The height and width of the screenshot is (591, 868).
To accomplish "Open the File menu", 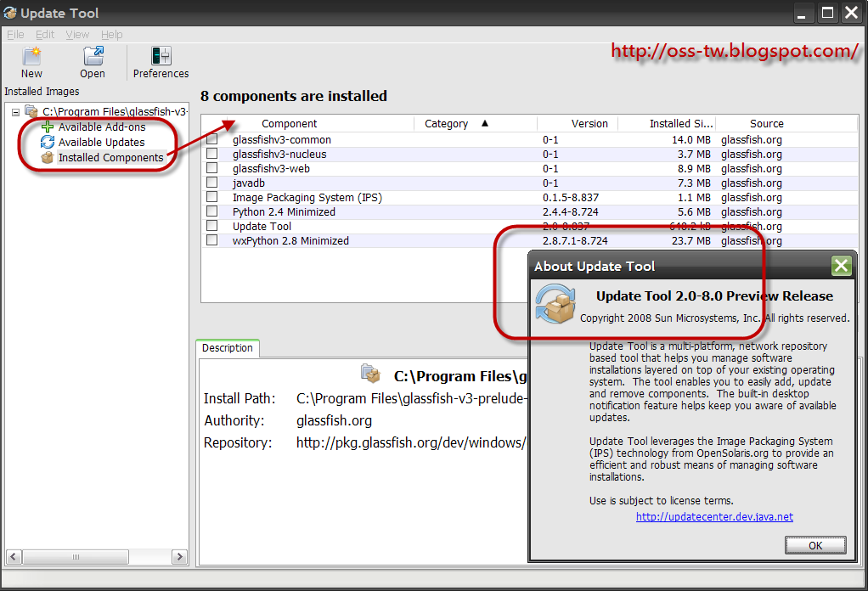I will pos(15,34).
